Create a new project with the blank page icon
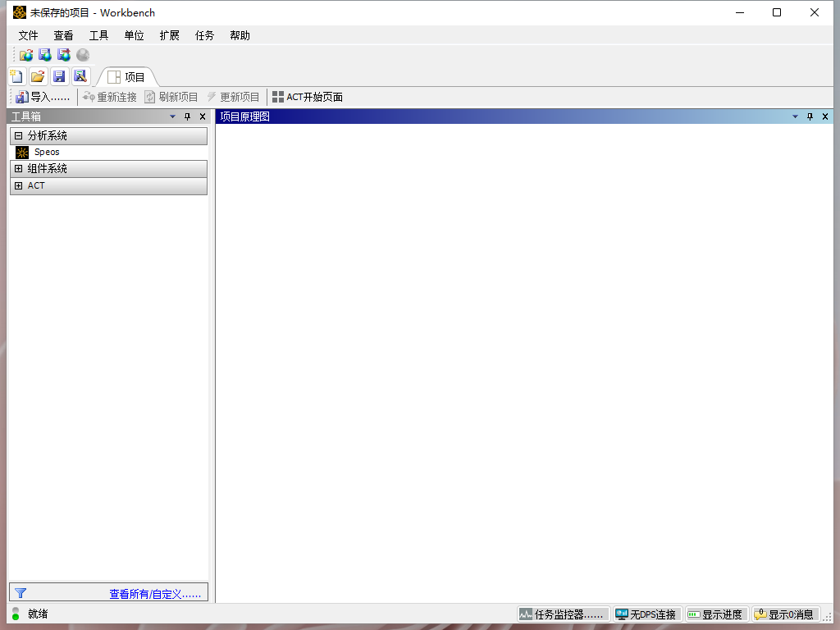 pyautogui.click(x=17, y=76)
